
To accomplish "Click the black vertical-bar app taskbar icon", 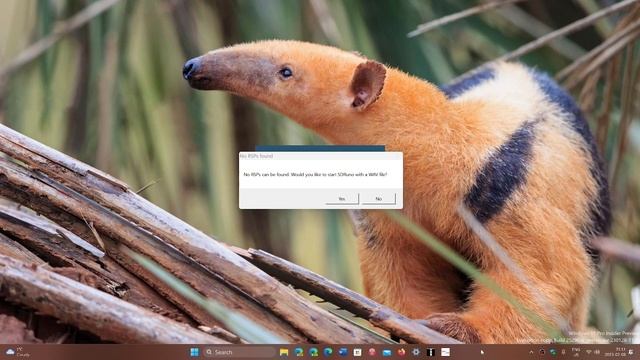I will pos(431,352).
